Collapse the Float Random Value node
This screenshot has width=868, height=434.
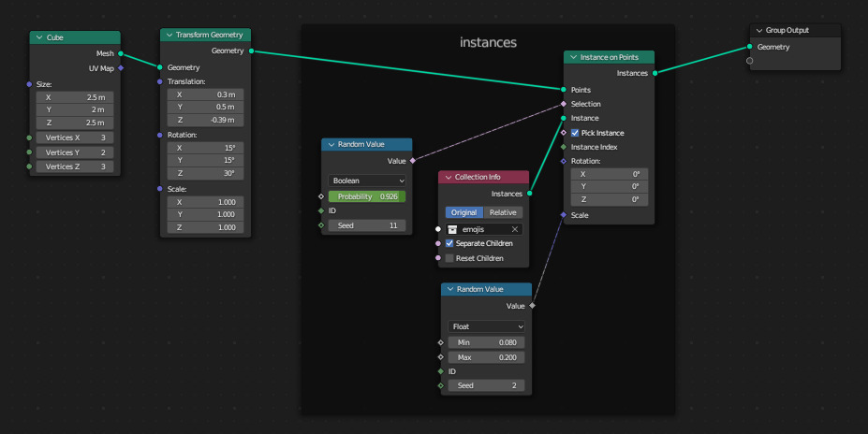pyautogui.click(x=450, y=289)
